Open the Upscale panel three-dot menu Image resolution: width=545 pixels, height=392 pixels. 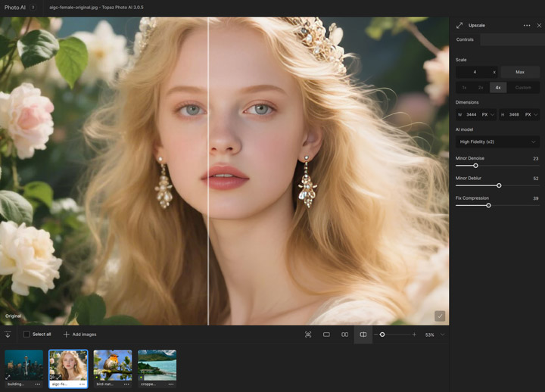pos(527,26)
